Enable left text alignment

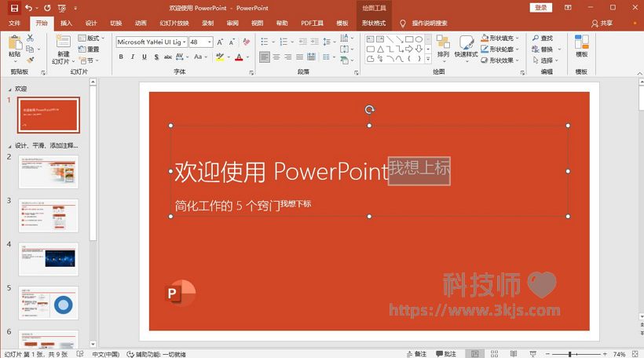[x=265, y=57]
